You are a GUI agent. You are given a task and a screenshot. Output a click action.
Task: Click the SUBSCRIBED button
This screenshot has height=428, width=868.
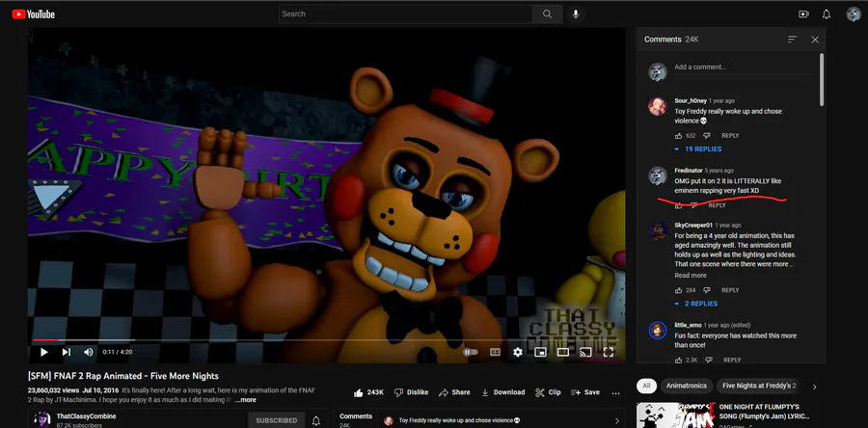[276, 420]
